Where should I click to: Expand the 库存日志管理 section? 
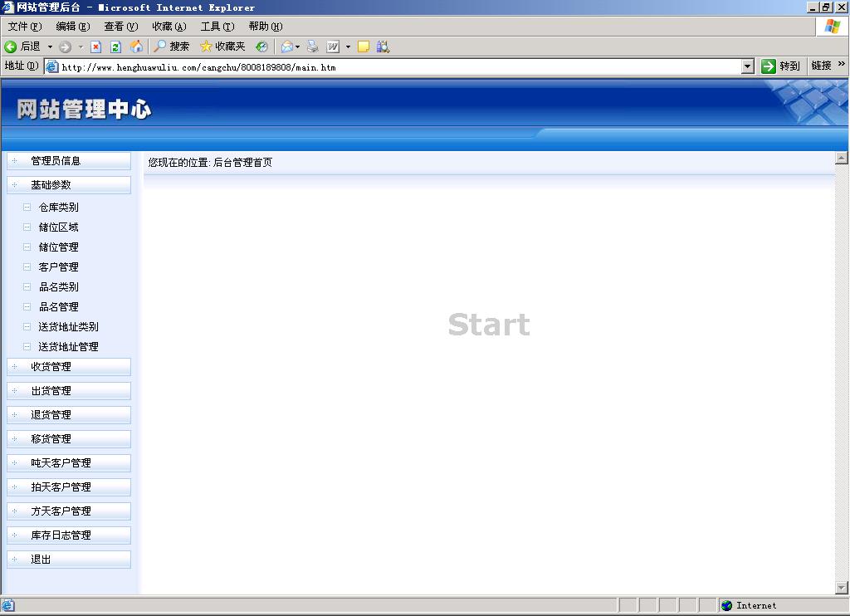pos(69,535)
